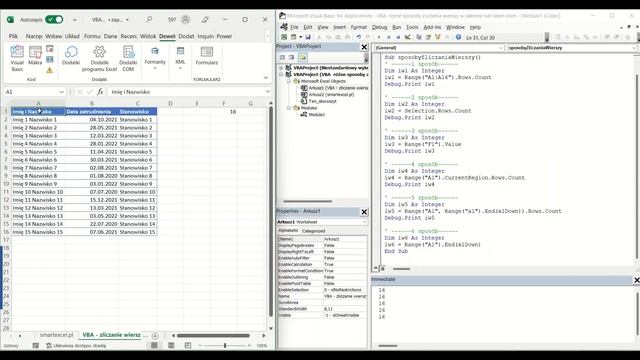Open the Formularz ribbon button
The width and height of the screenshot is (640, 360).
click(x=207, y=56)
